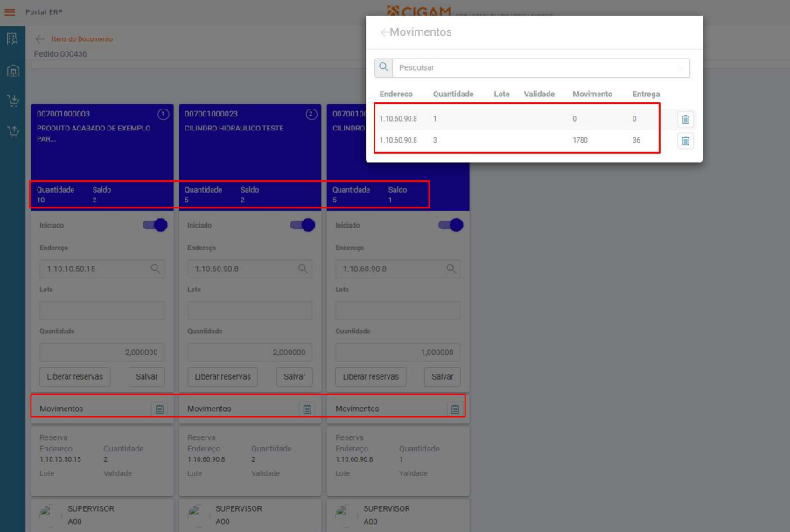790x532 pixels.
Task: Click back arrow in Movimentos dialog
Action: click(x=384, y=32)
